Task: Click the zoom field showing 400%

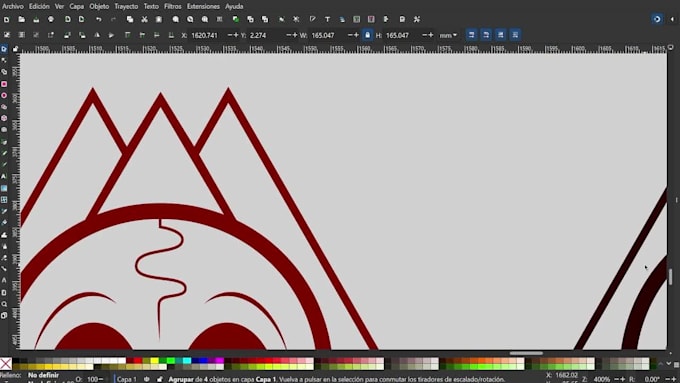Action: pos(602,379)
